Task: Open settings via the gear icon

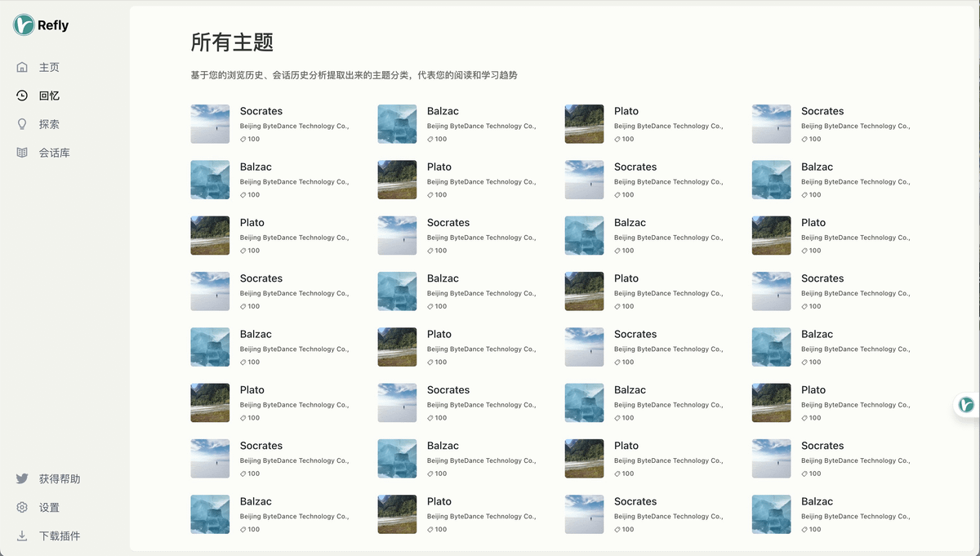Action: tap(22, 507)
